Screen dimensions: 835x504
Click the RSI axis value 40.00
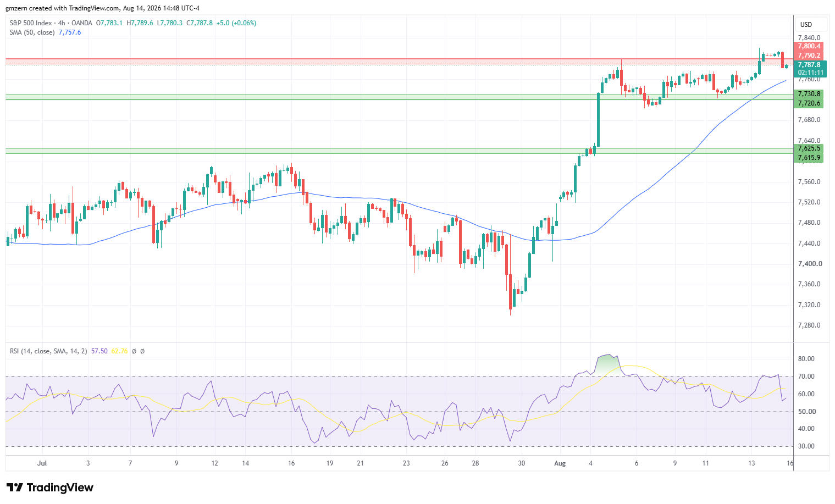pyautogui.click(x=806, y=429)
